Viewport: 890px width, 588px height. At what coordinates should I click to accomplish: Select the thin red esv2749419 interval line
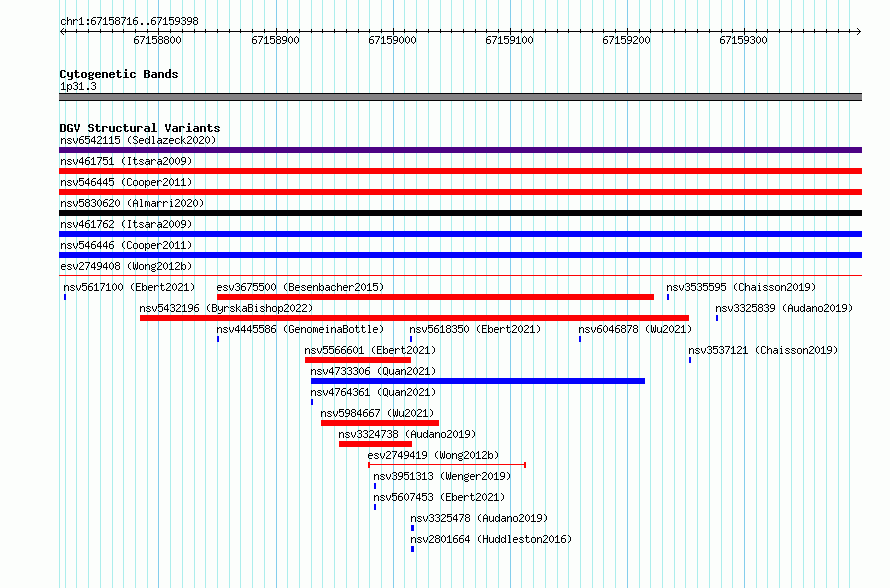pyautogui.click(x=447, y=465)
